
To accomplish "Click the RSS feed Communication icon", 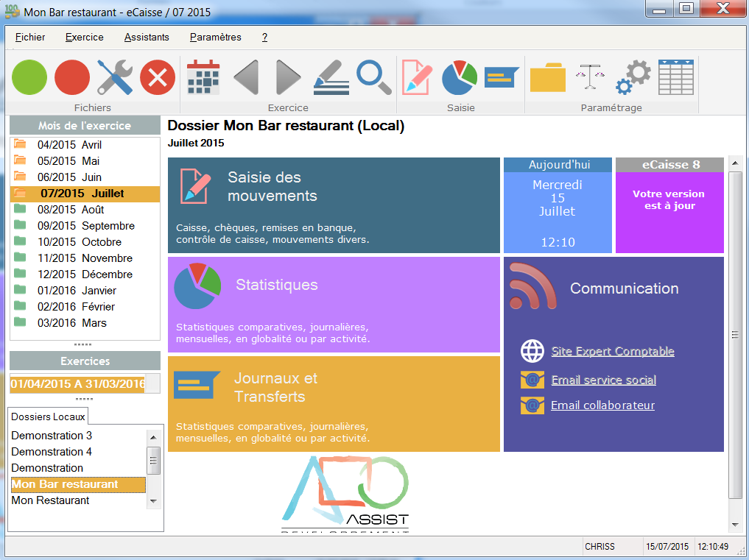I will point(532,286).
